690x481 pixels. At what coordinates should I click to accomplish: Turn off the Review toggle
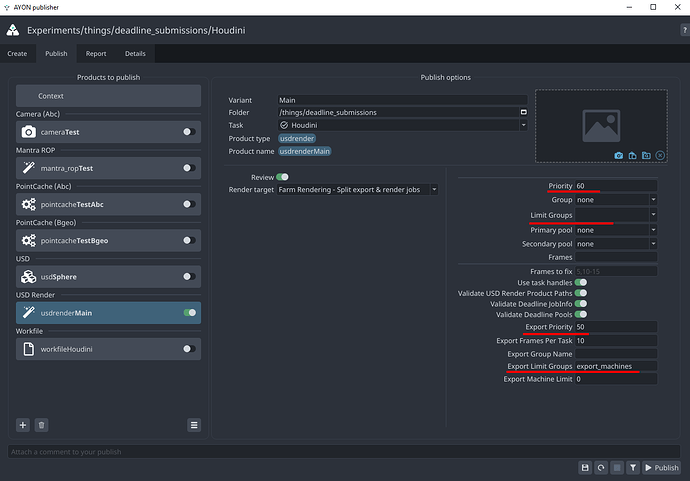coord(283,177)
